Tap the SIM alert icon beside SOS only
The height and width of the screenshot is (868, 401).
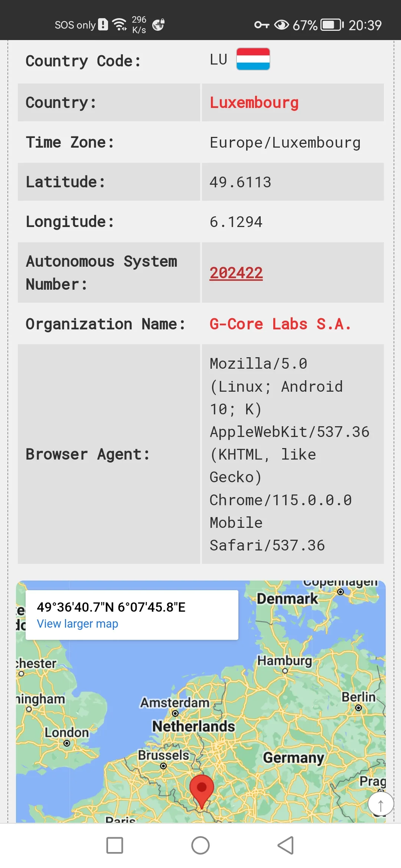pos(103,24)
